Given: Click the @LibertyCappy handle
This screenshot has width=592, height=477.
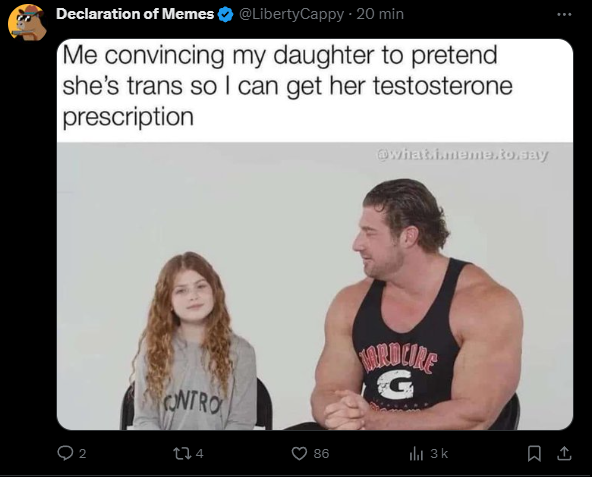Looking at the screenshot, I should [291, 14].
